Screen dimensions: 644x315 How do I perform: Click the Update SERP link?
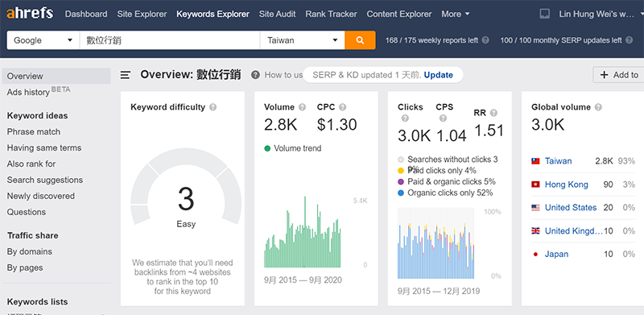tap(438, 75)
